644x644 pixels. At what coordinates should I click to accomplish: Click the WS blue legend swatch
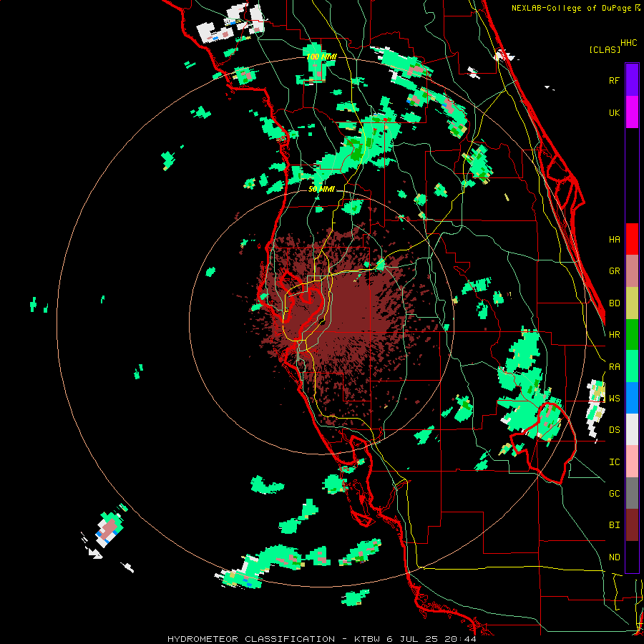632,398
